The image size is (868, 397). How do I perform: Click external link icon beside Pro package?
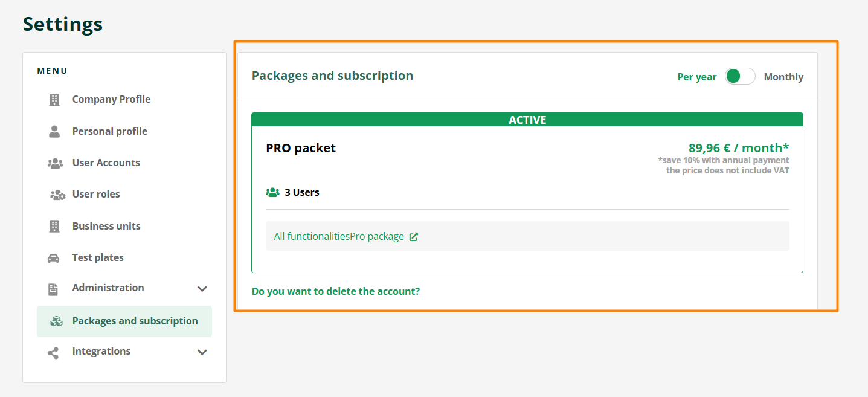point(414,237)
